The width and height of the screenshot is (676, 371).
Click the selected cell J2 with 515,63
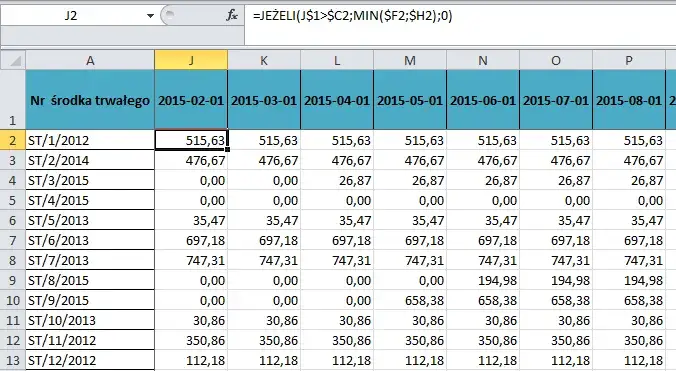[191, 140]
